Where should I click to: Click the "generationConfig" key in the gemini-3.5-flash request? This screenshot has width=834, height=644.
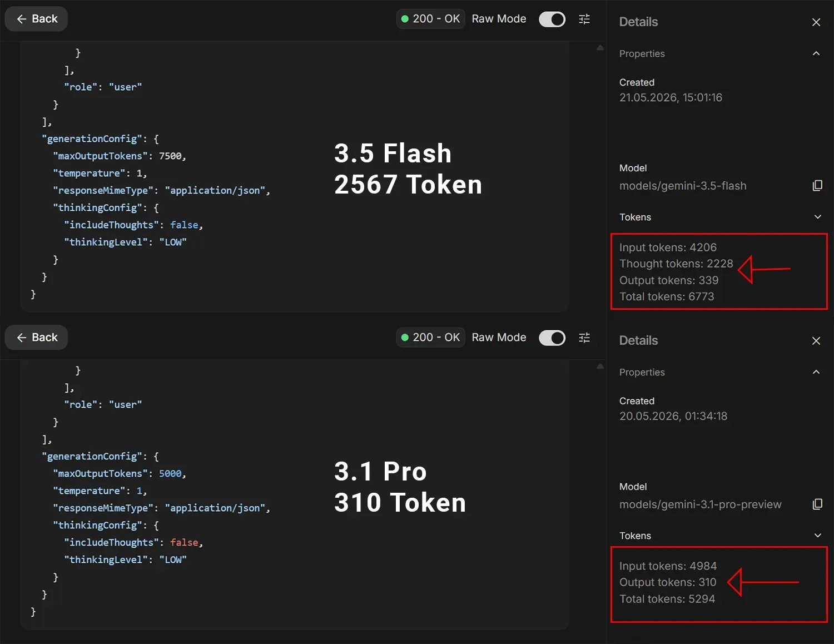click(92, 139)
